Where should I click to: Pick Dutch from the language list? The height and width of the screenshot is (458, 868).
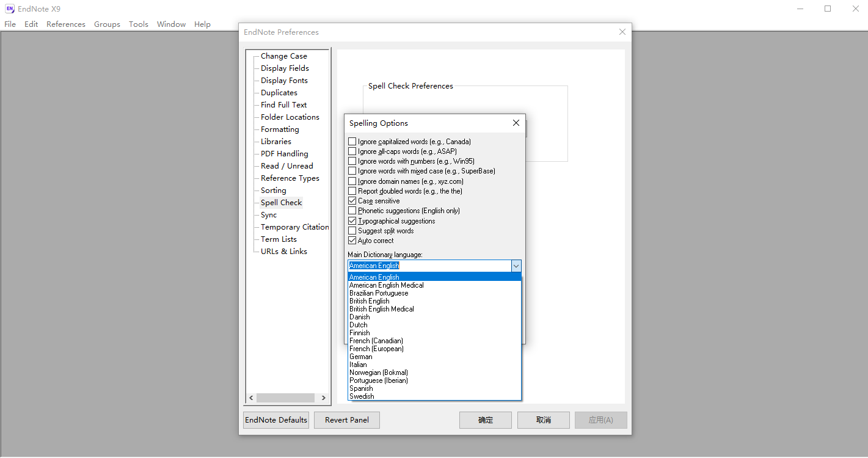click(x=434, y=325)
